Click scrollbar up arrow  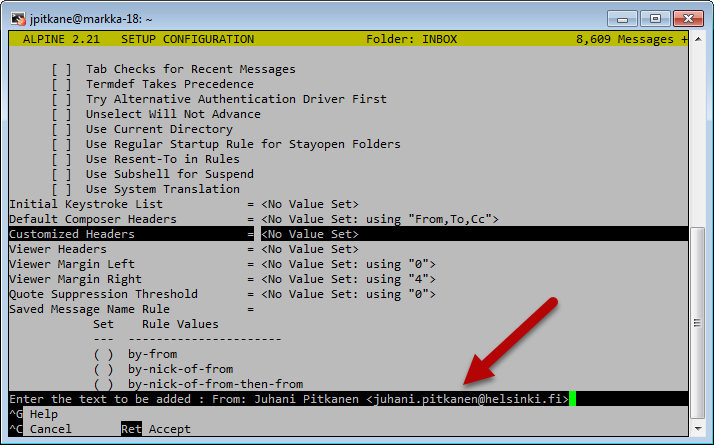click(x=698, y=40)
